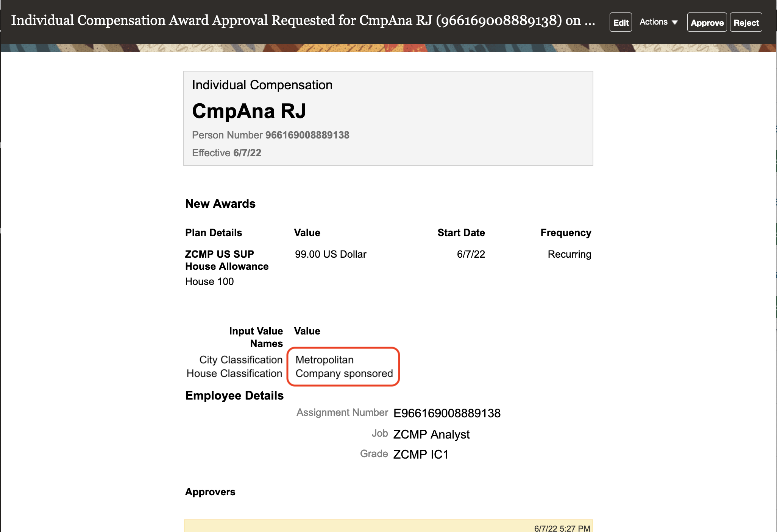
Task: Click the Effective 6/7/22 date
Action: click(x=247, y=153)
